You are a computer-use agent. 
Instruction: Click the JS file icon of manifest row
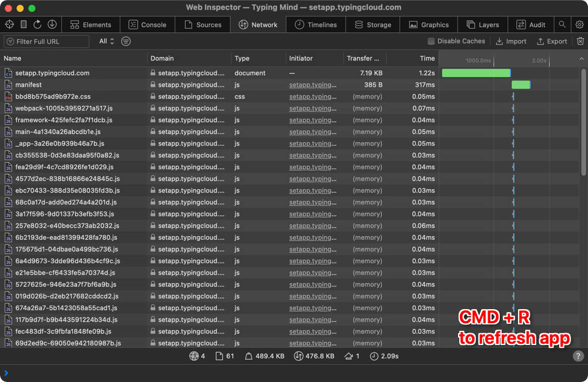(x=8, y=85)
